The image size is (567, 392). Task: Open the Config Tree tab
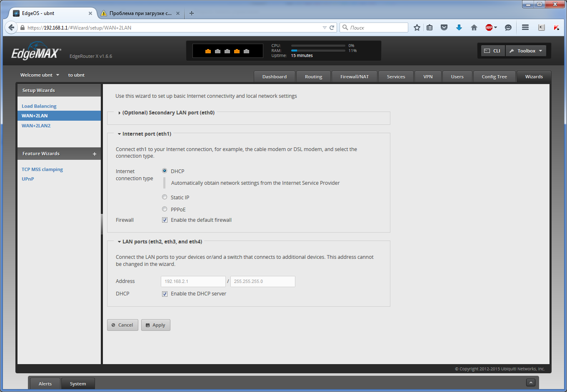point(494,77)
